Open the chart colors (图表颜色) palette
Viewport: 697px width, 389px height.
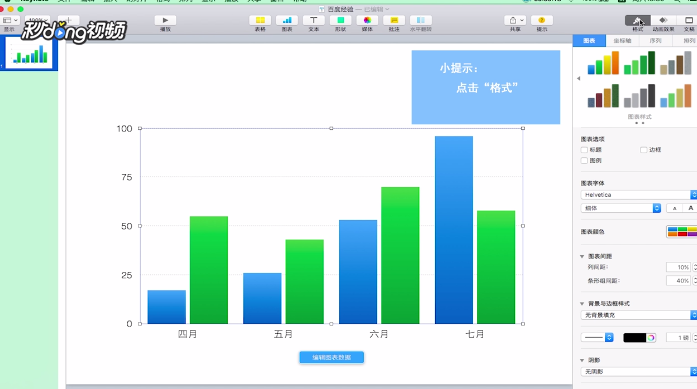point(681,232)
